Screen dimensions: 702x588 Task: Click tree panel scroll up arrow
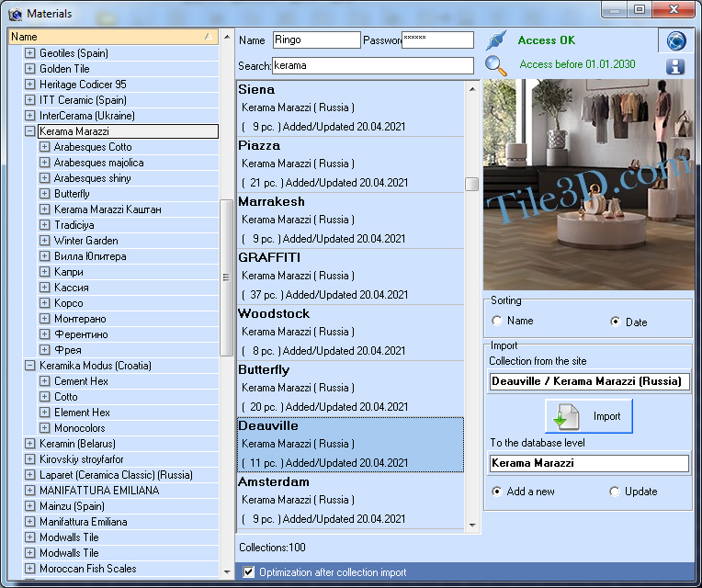tap(227, 37)
